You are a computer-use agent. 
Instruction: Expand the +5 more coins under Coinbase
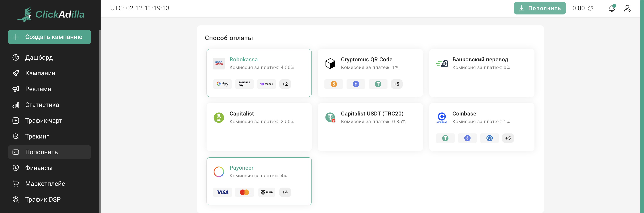pyautogui.click(x=508, y=138)
